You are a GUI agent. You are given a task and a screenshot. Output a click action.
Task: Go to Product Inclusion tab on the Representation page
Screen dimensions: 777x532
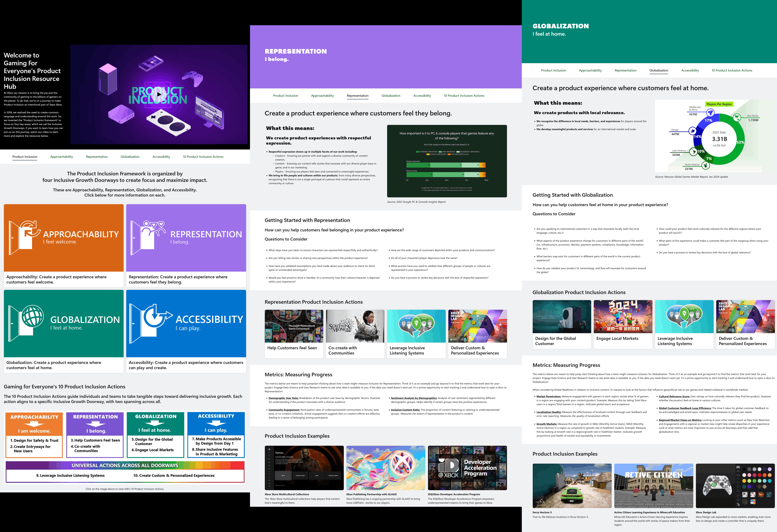pyautogui.click(x=285, y=96)
